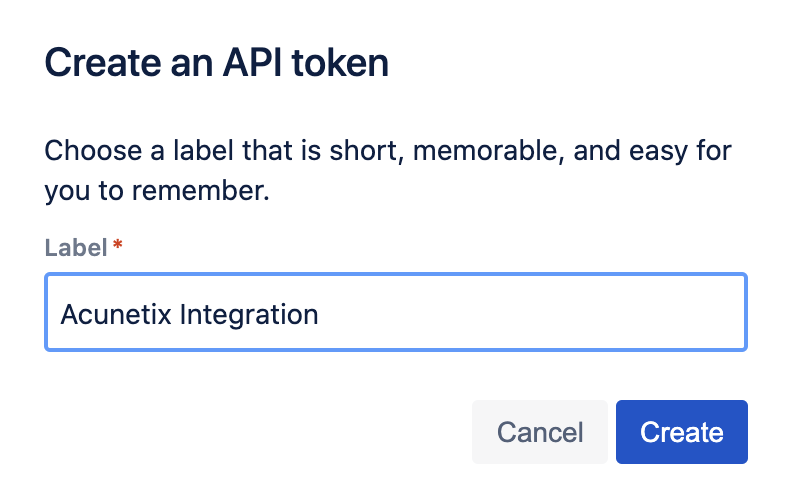Click the word Acunetix in the input
This screenshot has height=504, width=790.
[116, 314]
